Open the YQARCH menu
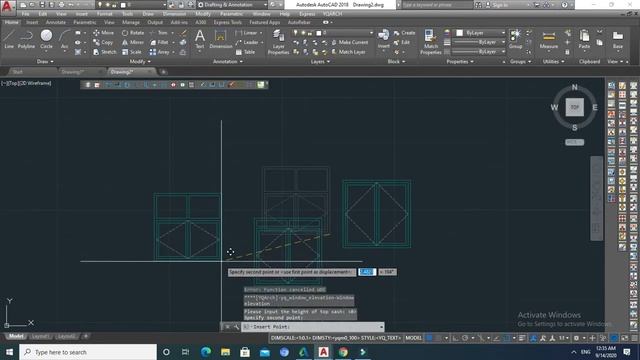Image resolution: width=640 pixels, height=360 pixels. pos(332,14)
